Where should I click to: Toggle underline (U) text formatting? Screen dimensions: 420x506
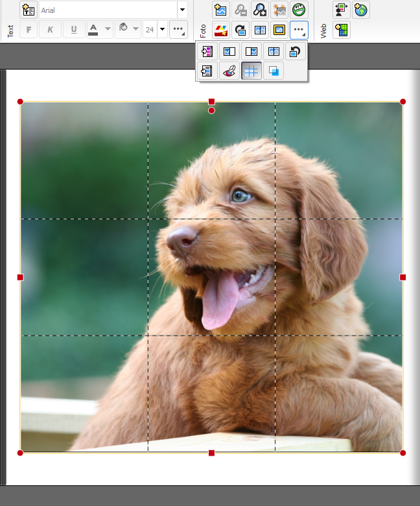tap(74, 30)
